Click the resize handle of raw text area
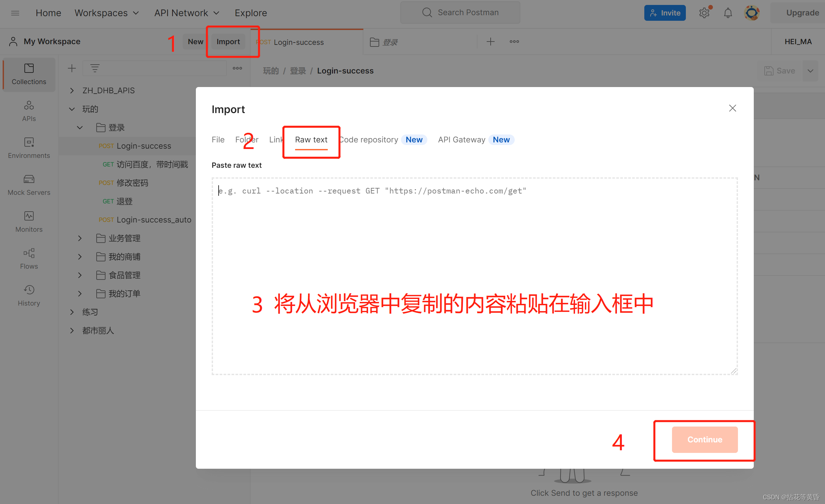The image size is (825, 504). click(733, 371)
